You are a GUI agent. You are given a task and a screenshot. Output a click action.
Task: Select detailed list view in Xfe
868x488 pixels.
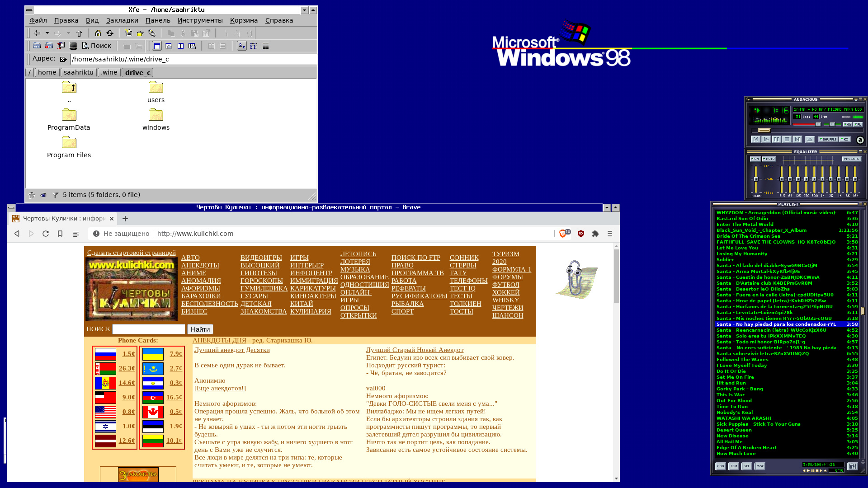pos(265,46)
